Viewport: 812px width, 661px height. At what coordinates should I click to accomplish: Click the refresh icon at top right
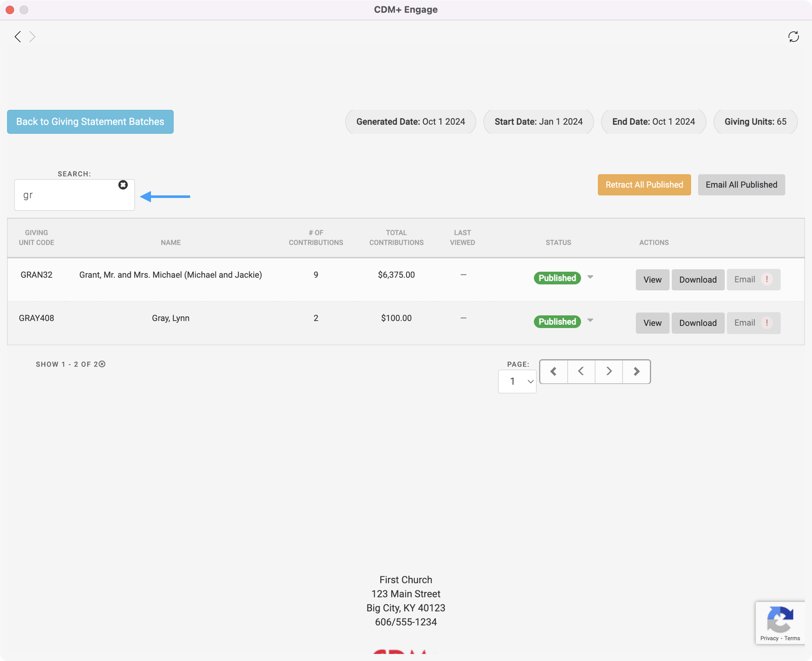point(794,37)
